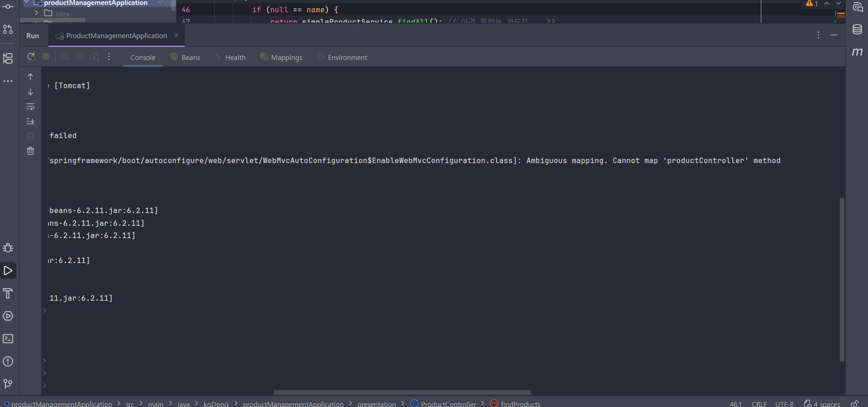Viewport: 868px width, 407px height.
Task: Select the Run tool window icon
Action: click(x=8, y=271)
